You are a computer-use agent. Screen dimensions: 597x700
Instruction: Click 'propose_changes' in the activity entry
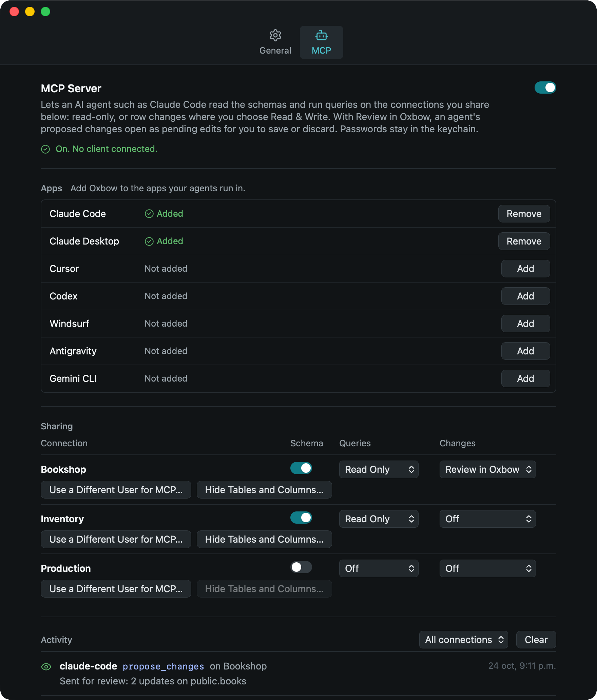(x=163, y=666)
